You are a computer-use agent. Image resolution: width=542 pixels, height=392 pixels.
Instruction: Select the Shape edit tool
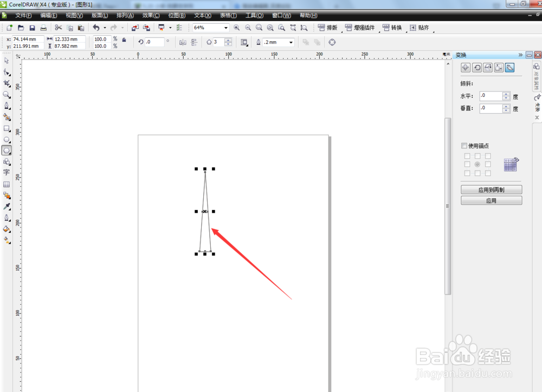pyautogui.click(x=7, y=72)
